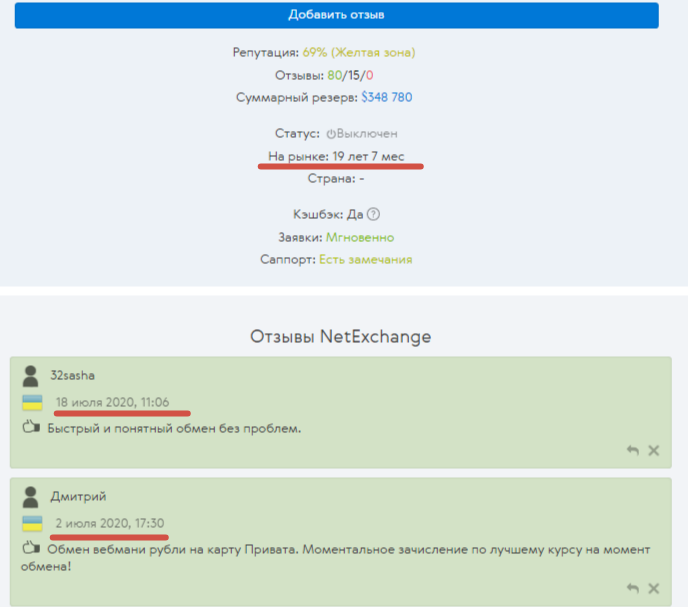Click the Мгновенно value next to Заявки
This screenshot has width=688, height=607.
[x=360, y=237]
